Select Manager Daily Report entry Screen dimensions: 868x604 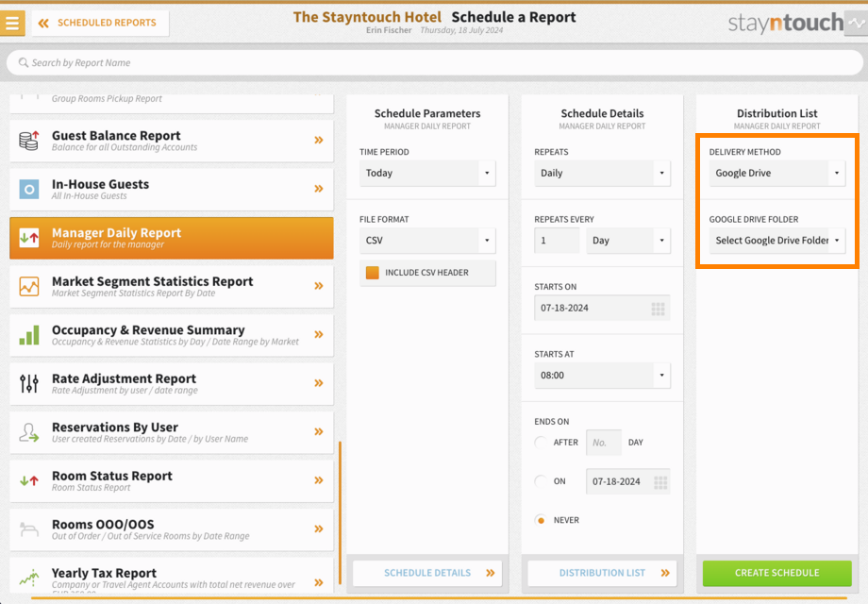[172, 238]
